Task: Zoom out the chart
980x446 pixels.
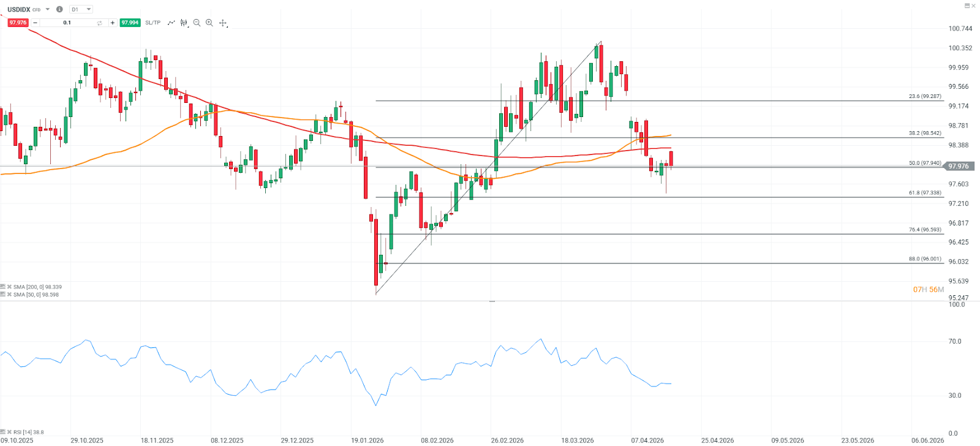Action: point(197,23)
